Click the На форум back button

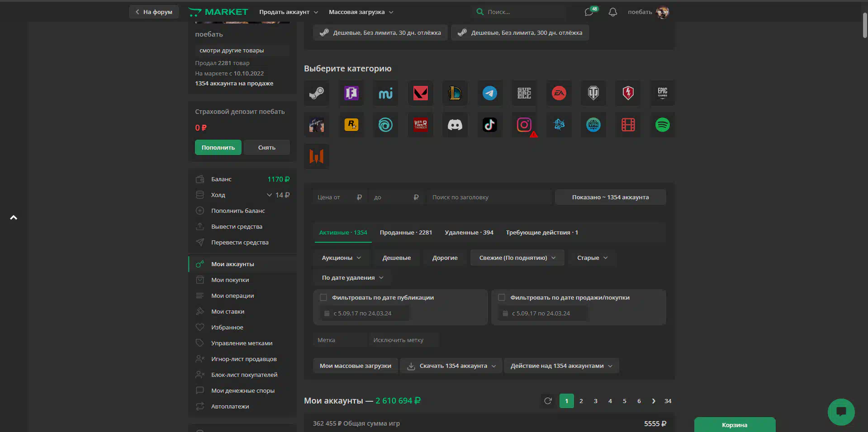coord(154,12)
